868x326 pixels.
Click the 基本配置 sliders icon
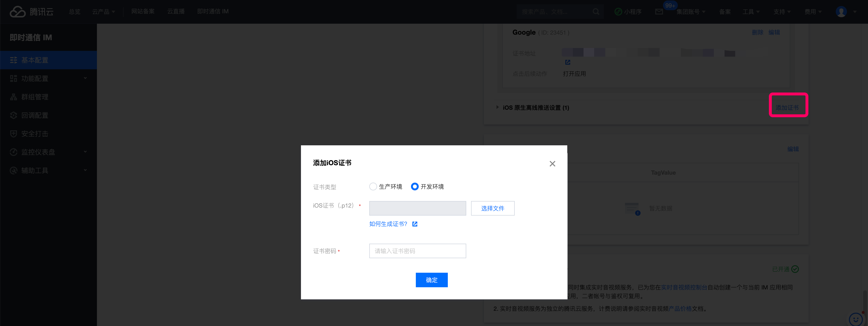click(x=14, y=60)
